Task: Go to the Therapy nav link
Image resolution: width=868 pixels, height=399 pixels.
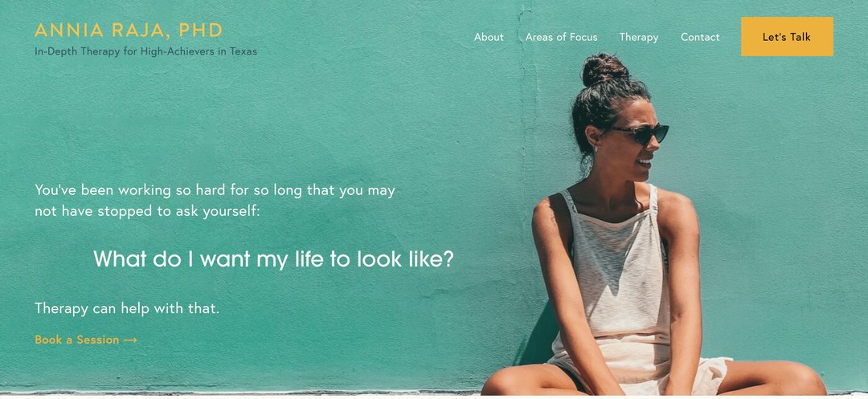Action: pos(639,37)
